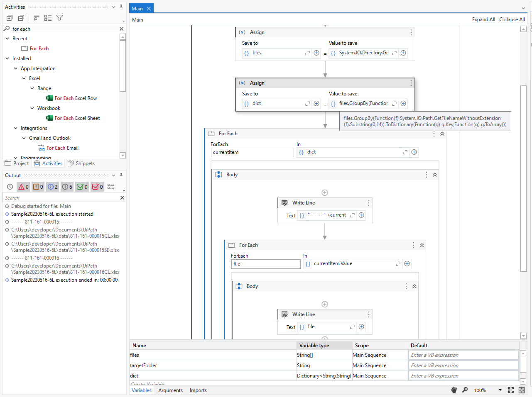
Task: Toggle the warning messages filter in Output
Action: (38, 187)
